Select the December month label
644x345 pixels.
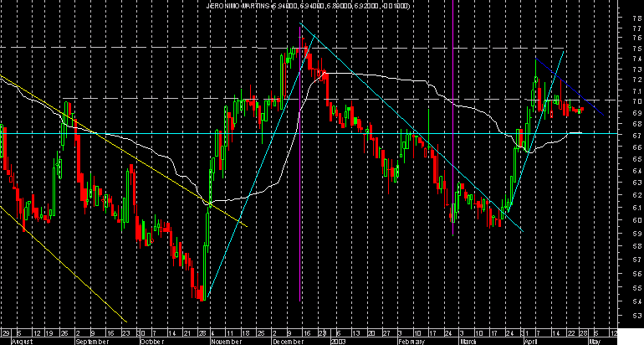point(287,342)
